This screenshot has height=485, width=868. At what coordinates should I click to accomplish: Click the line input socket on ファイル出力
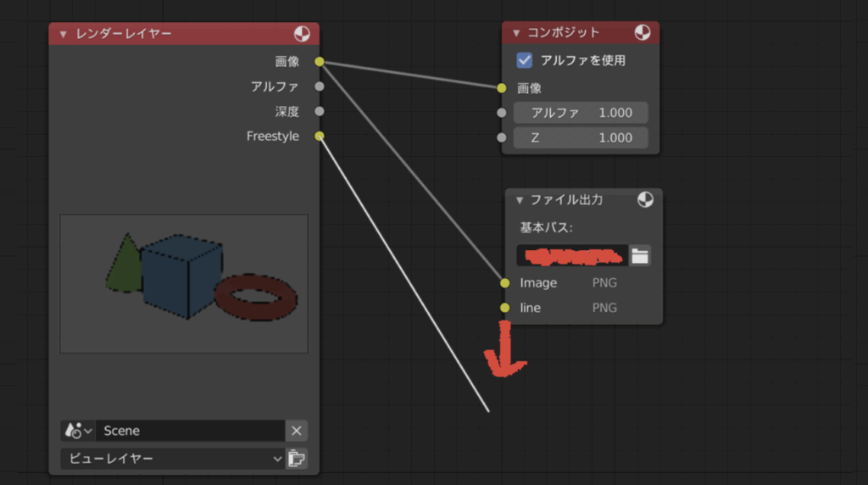(505, 308)
